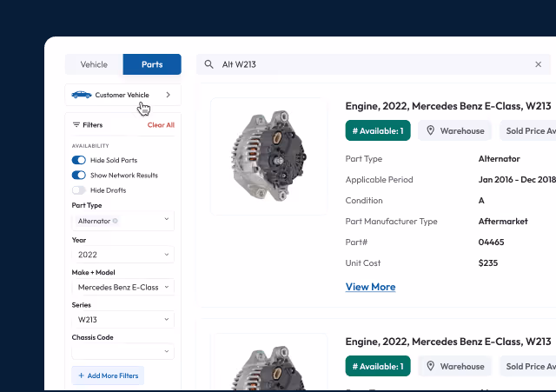
Task: Clear the search with the X icon
Action: (x=538, y=64)
